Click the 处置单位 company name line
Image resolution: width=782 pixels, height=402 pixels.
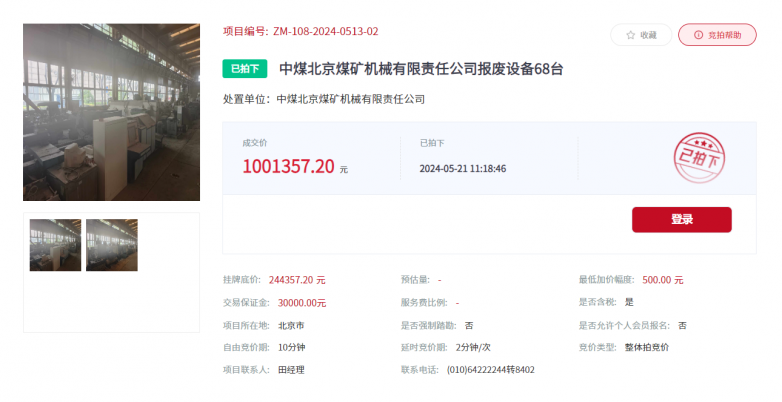tap(324, 99)
